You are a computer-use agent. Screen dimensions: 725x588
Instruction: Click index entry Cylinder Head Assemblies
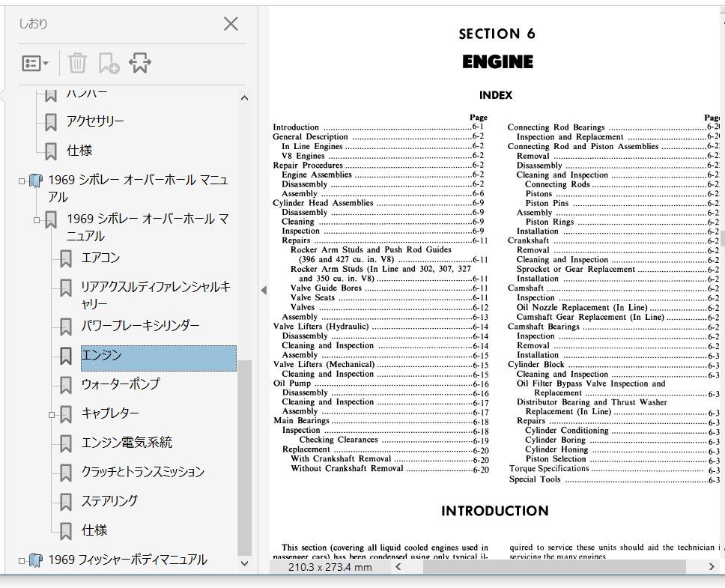point(323,203)
